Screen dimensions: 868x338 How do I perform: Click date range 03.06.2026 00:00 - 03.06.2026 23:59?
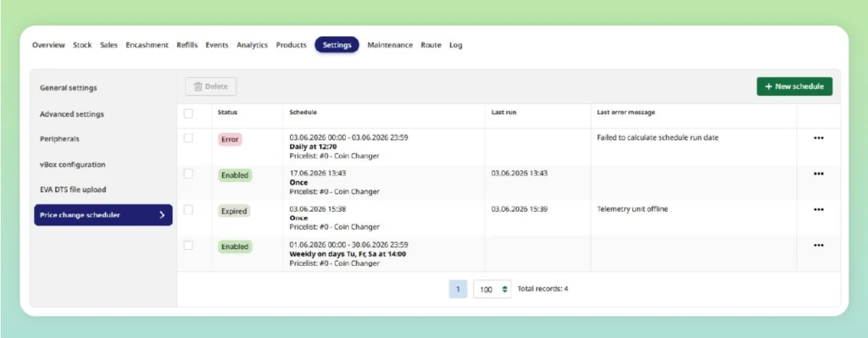pos(348,137)
